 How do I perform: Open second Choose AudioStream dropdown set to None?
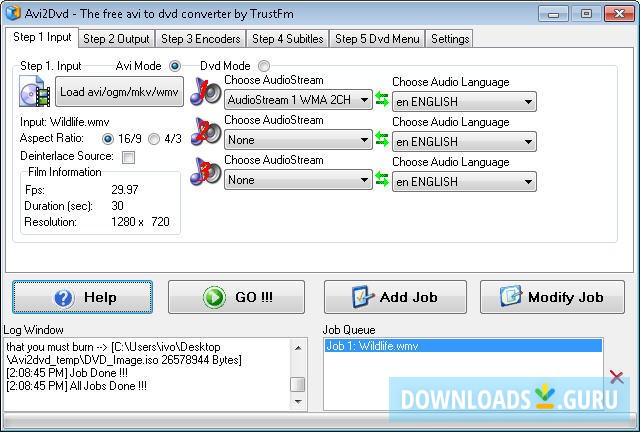(298, 140)
